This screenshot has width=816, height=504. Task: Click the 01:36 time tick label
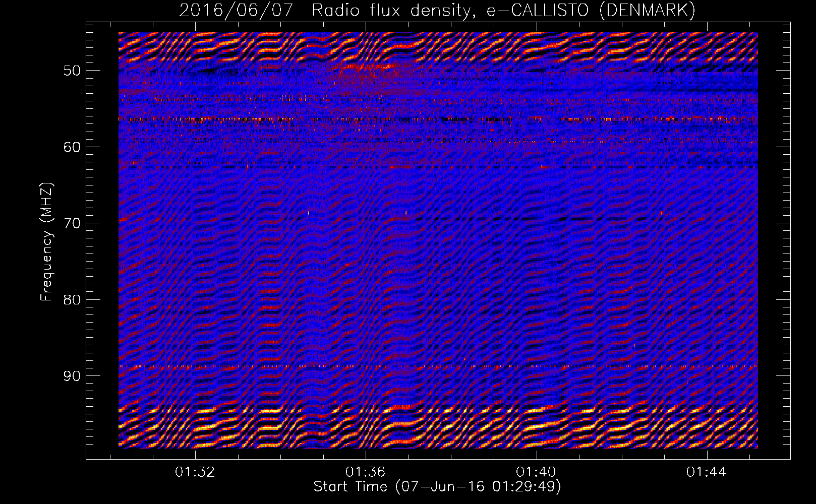tap(366, 472)
